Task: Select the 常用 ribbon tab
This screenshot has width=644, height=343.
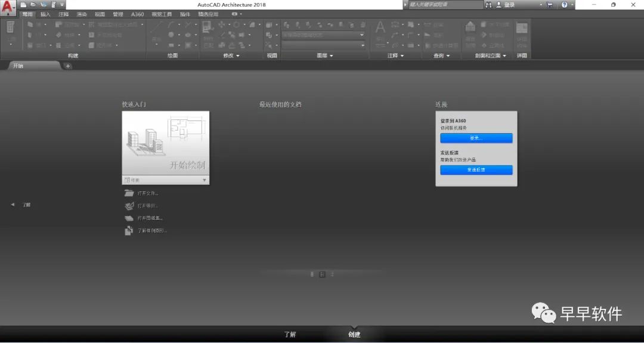Action: (27, 14)
